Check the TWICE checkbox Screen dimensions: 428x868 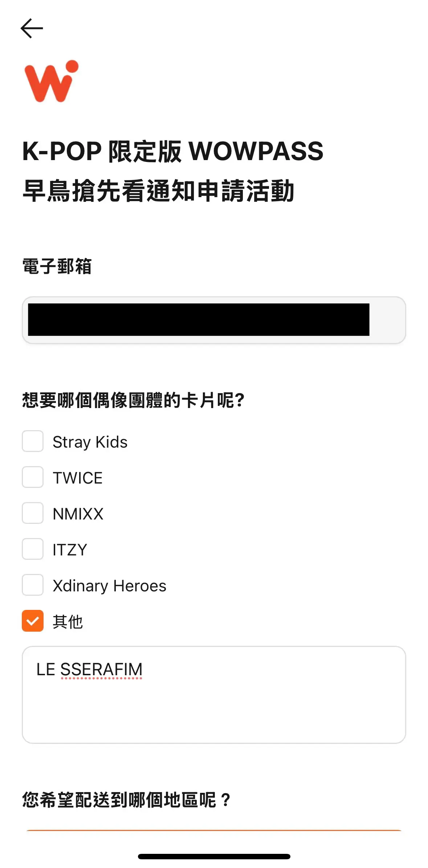(x=33, y=477)
